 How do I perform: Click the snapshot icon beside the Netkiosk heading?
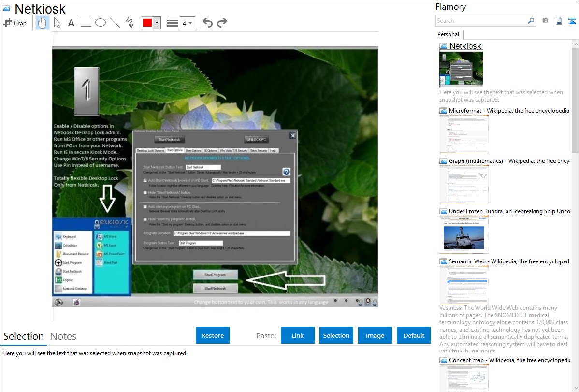[x=6, y=9]
